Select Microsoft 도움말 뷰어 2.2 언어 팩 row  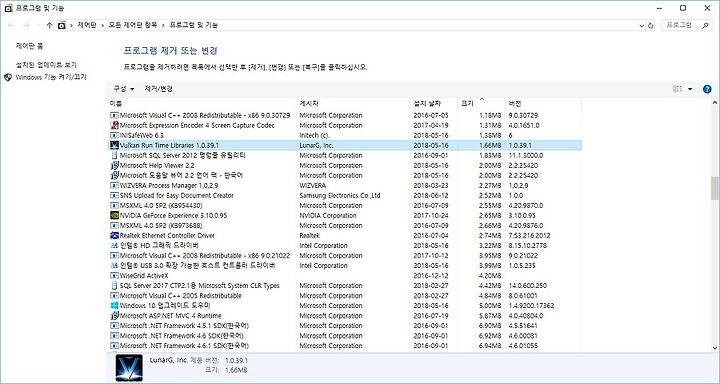[x=345, y=175]
